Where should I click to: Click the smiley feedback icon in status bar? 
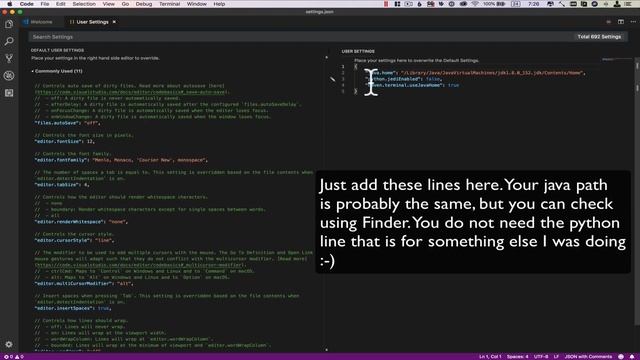621,357
